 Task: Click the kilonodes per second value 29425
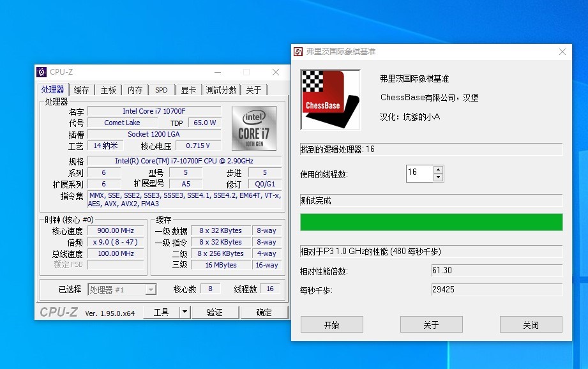pyautogui.click(x=497, y=289)
